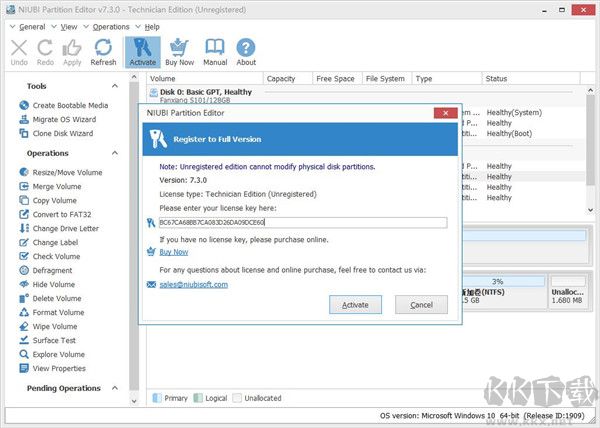Choose Copy Volume operation
The width and height of the screenshot is (600, 428).
(48, 200)
